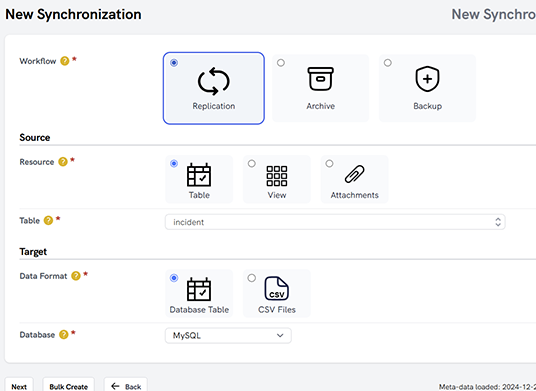Toggle the View resource radio button
Viewport: 536px width, 391px height.
(252, 164)
